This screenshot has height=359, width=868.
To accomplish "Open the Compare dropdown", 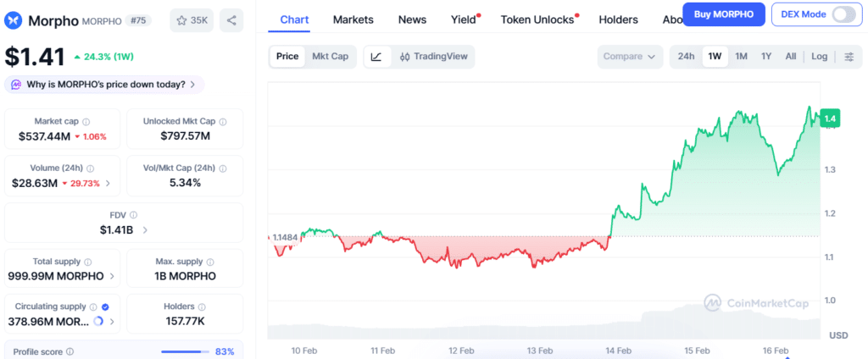I will pyautogui.click(x=630, y=57).
